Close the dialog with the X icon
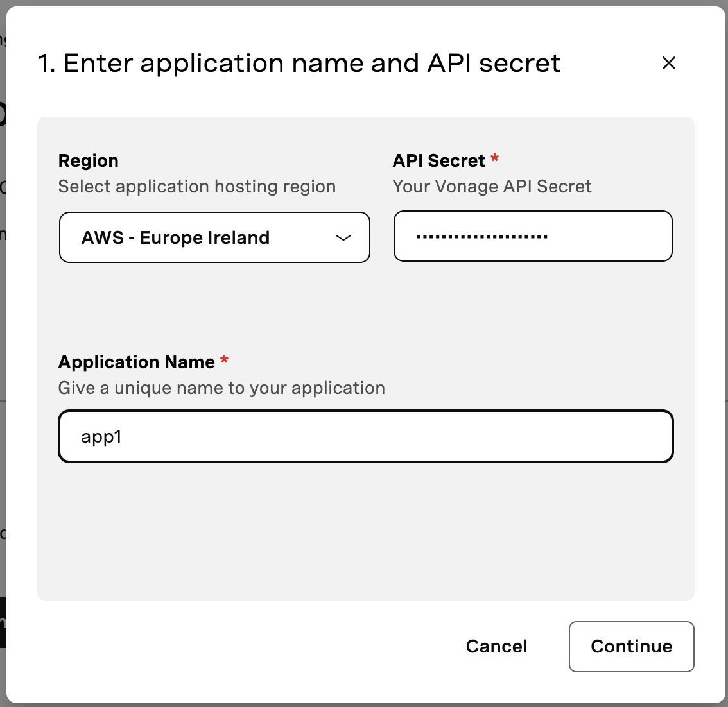 668,63
